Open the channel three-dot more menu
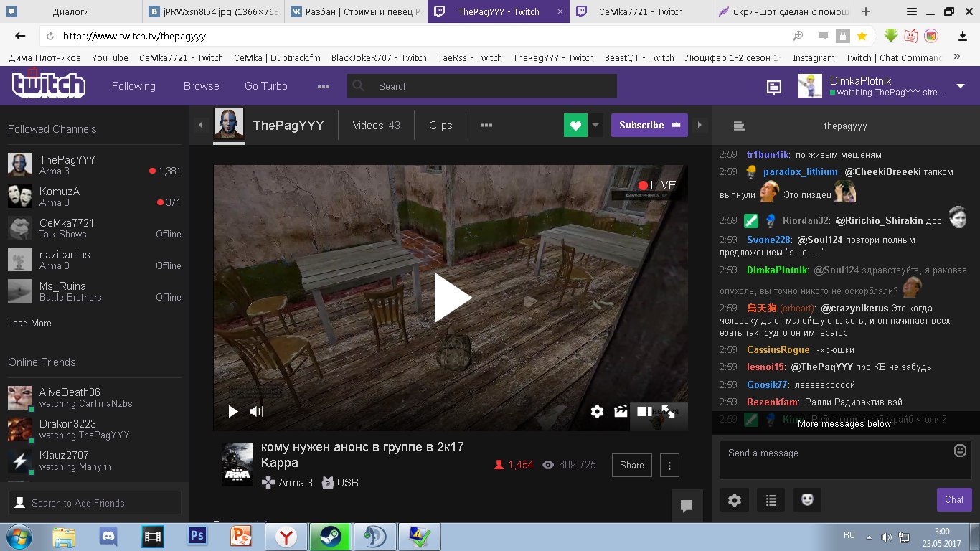 coord(486,125)
